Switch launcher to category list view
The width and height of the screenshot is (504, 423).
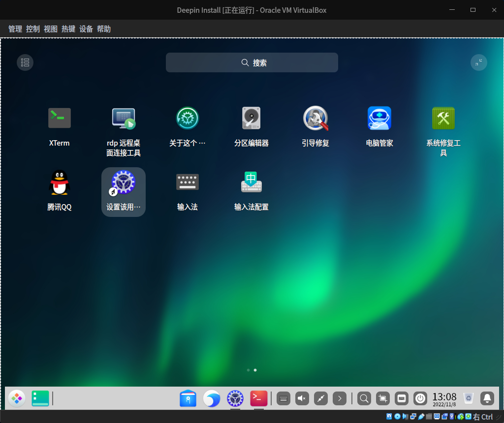point(25,62)
